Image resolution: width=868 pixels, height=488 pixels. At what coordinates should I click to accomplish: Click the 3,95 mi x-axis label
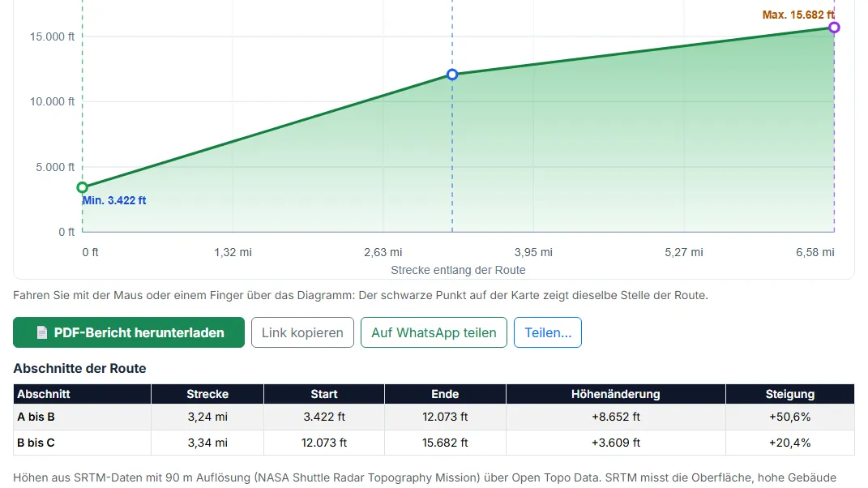[533, 252]
